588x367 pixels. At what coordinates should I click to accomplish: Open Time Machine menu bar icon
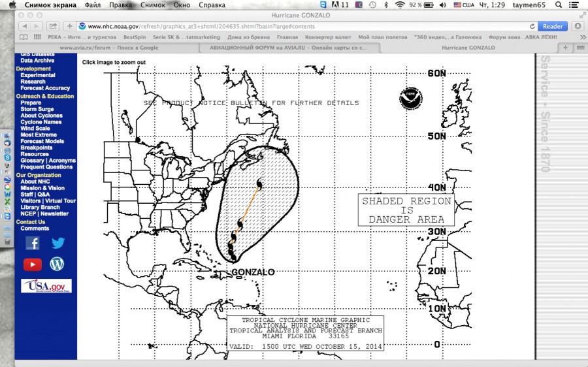pos(372,5)
